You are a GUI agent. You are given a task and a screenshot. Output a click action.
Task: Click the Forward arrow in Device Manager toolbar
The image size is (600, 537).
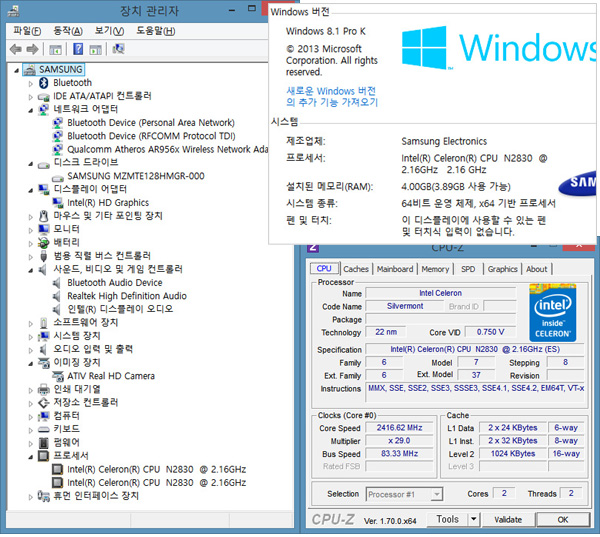[32, 49]
